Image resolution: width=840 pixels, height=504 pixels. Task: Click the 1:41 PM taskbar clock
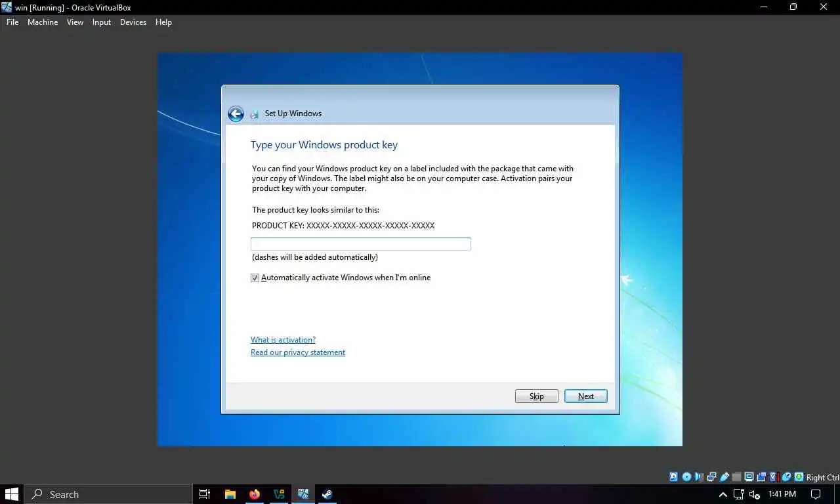pyautogui.click(x=782, y=494)
